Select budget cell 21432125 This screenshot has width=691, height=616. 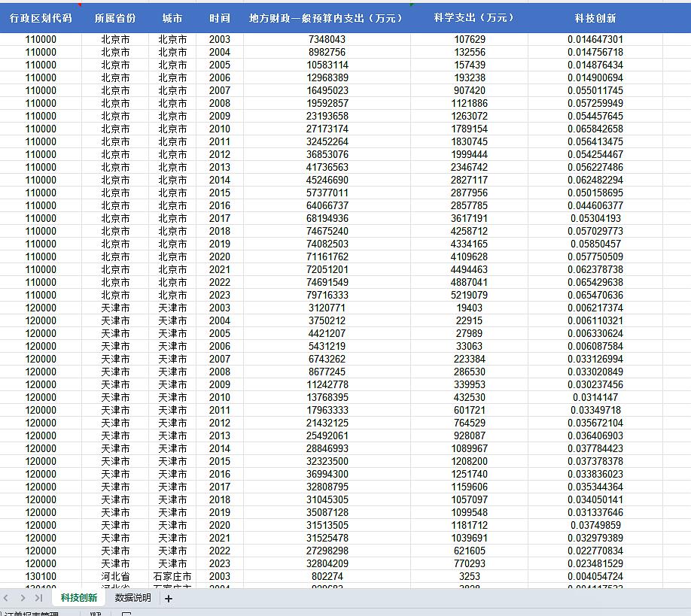click(327, 422)
